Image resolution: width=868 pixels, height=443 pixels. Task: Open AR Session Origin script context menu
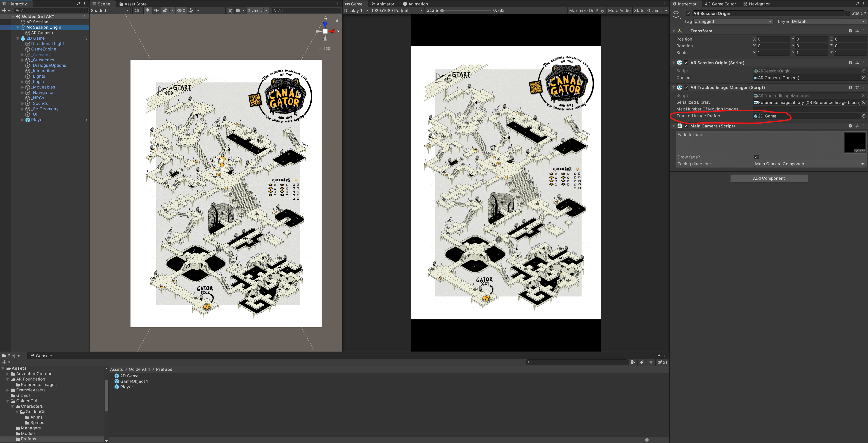(864, 63)
